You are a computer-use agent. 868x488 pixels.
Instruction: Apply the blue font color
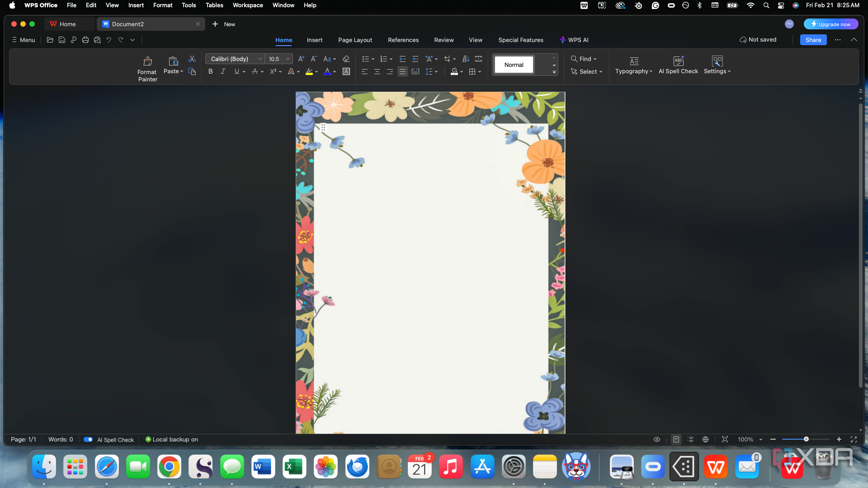[327, 71]
